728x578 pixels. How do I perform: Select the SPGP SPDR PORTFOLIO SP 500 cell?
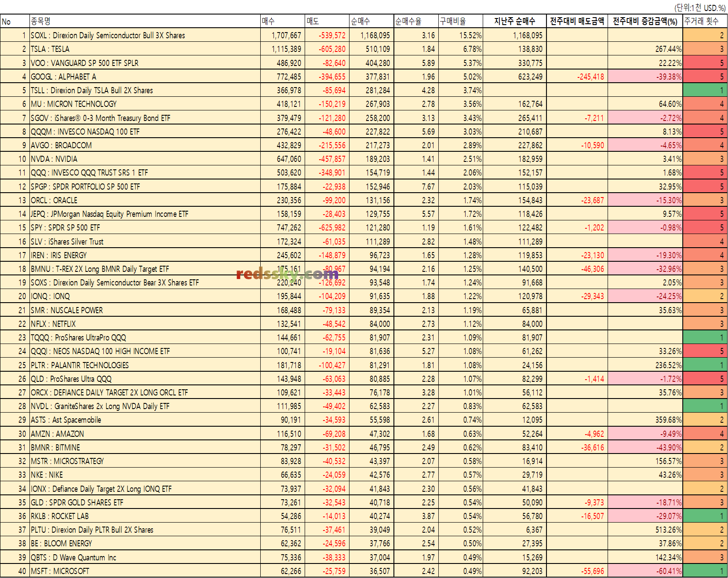145,187
